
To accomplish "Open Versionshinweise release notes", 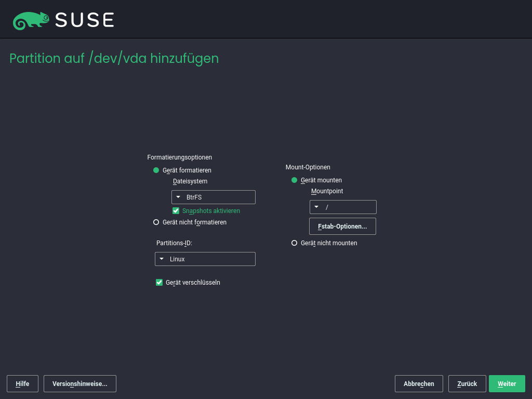I will (79, 384).
